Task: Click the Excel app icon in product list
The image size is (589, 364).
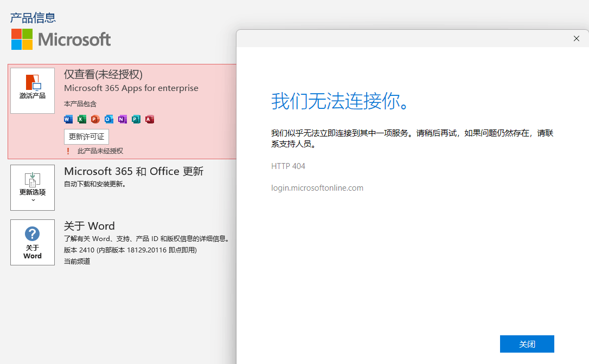Action: pyautogui.click(x=82, y=119)
